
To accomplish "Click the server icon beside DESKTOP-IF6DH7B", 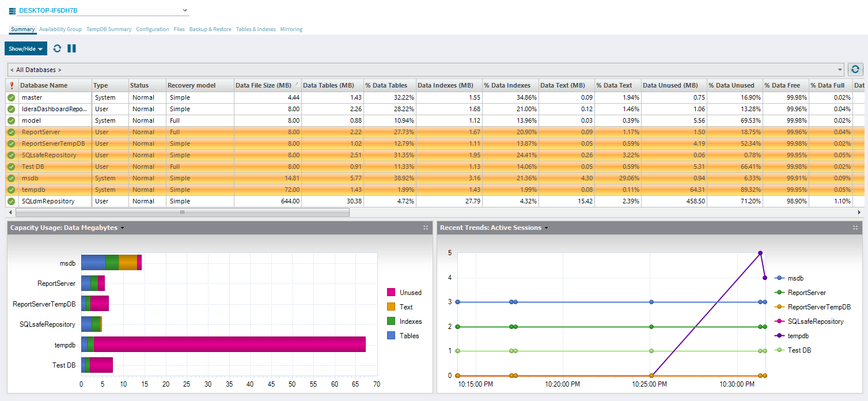I will click(x=13, y=10).
